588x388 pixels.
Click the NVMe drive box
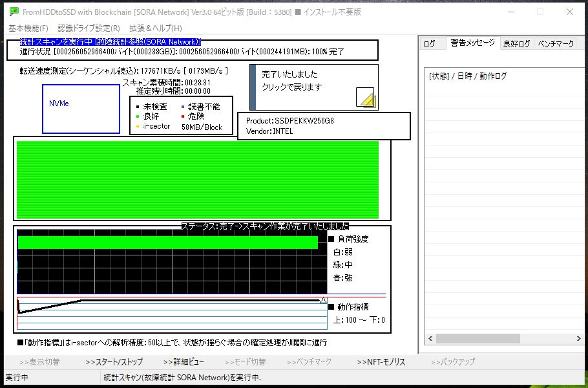pyautogui.click(x=81, y=109)
